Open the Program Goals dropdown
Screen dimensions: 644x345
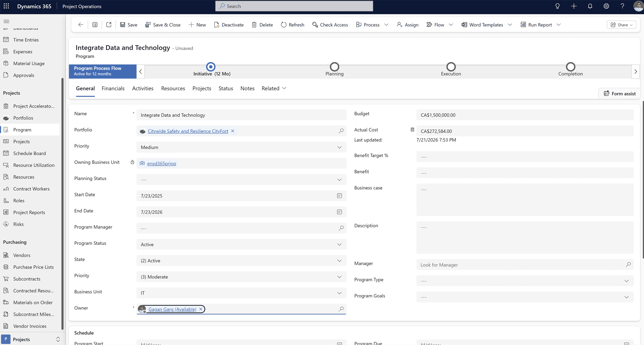click(x=525, y=297)
